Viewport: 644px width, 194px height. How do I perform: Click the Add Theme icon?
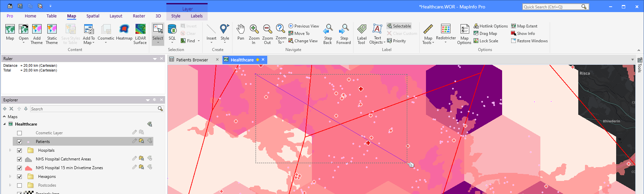37,29
